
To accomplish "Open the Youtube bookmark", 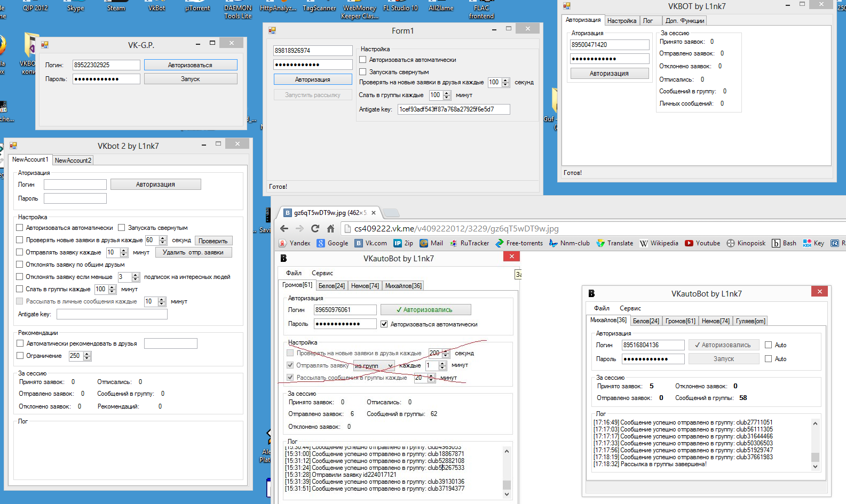I will (x=702, y=243).
